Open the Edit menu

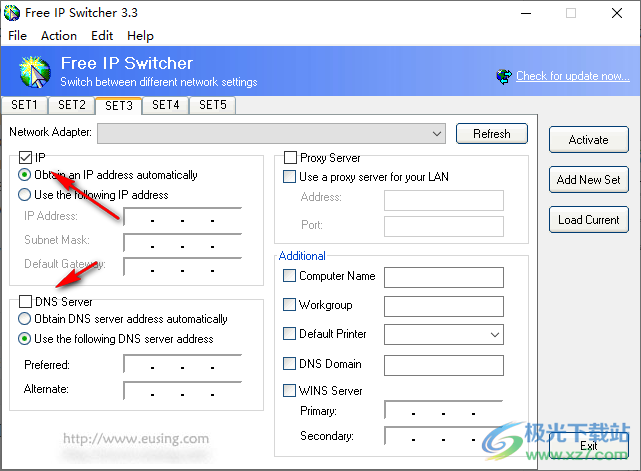coord(102,36)
